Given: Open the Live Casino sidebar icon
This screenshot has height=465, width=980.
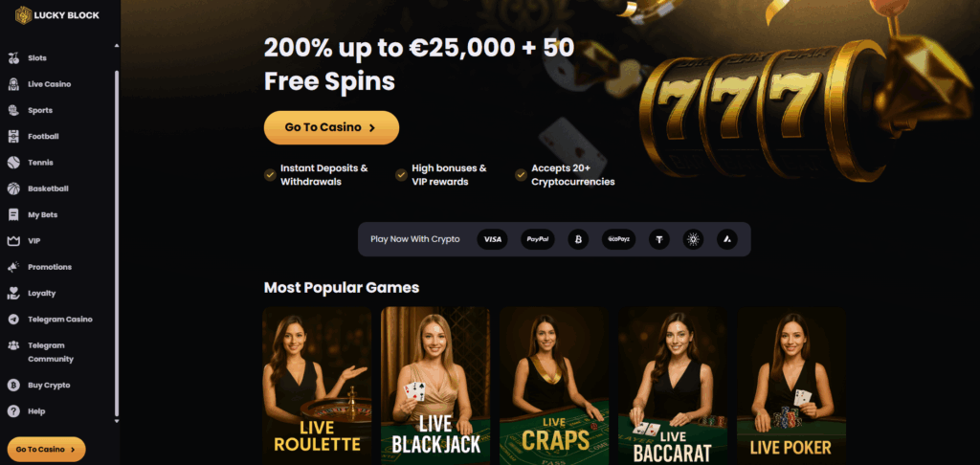Looking at the screenshot, I should [x=13, y=84].
